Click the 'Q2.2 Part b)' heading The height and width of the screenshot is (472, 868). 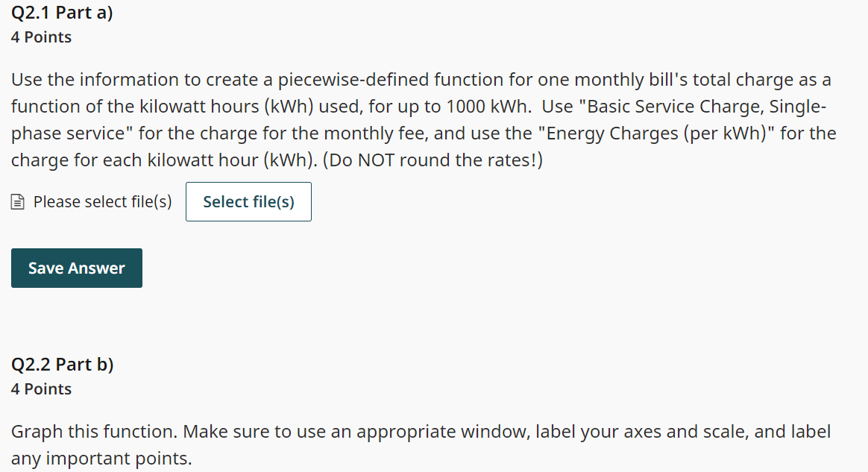[62, 364]
